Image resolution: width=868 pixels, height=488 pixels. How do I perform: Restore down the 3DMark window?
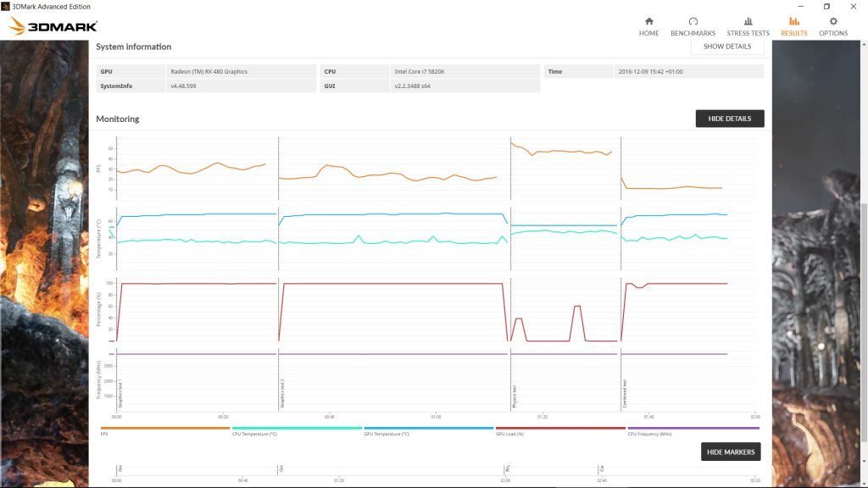(x=826, y=6)
